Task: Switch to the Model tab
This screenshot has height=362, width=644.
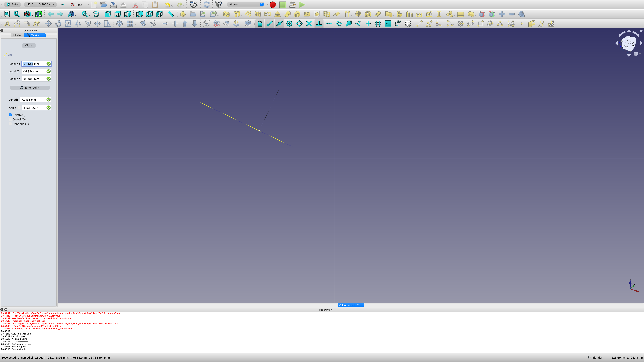Action: point(17,35)
